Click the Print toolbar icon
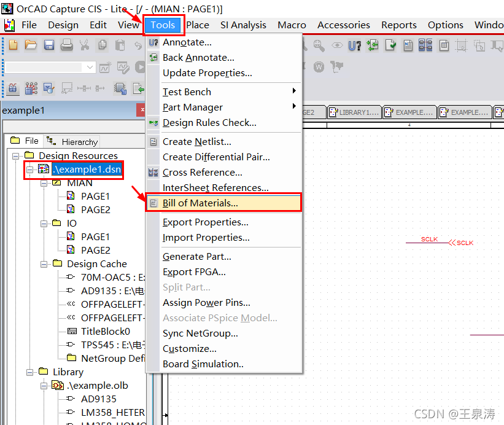 (66, 45)
